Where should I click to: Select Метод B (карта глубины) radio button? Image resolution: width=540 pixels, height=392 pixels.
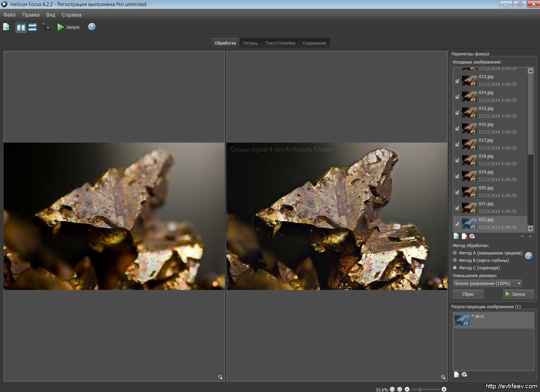coord(455,260)
